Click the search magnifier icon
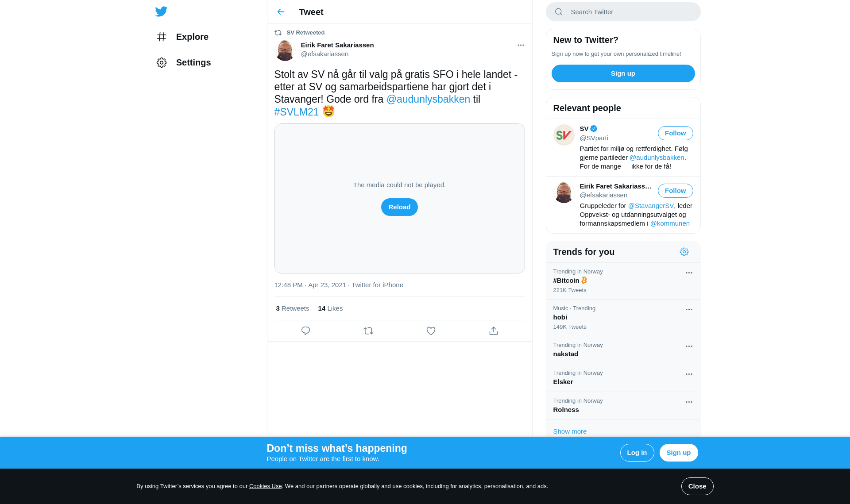Image resolution: width=850 pixels, height=504 pixels. click(x=559, y=12)
